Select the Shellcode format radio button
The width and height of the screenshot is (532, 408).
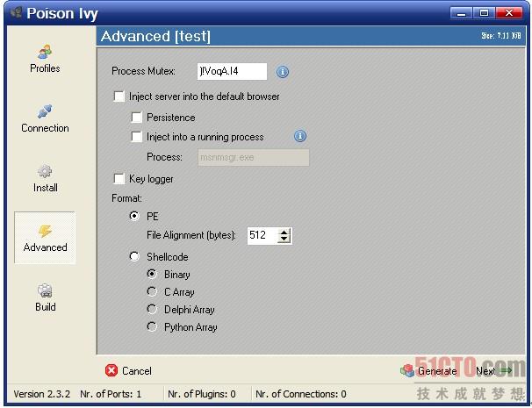click(134, 256)
